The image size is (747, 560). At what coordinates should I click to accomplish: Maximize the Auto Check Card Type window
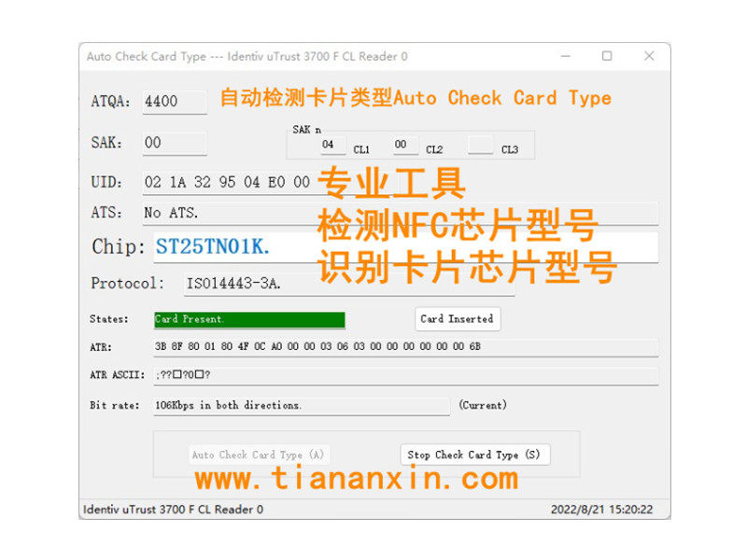(607, 56)
